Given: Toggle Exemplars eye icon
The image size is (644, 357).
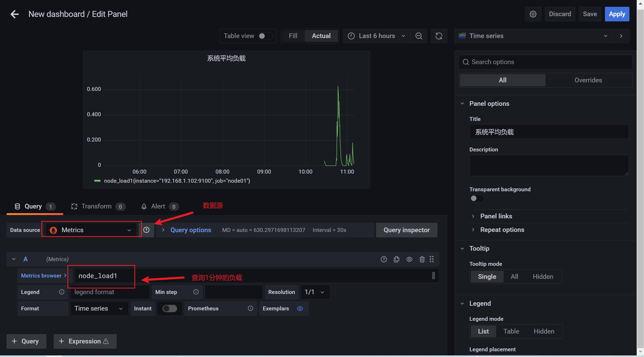Looking at the screenshot, I should point(300,308).
